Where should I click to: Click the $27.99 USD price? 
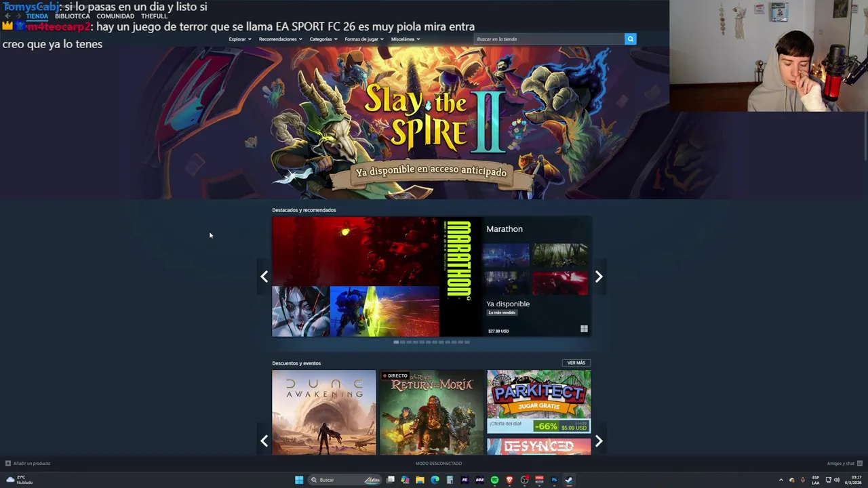[x=498, y=331]
